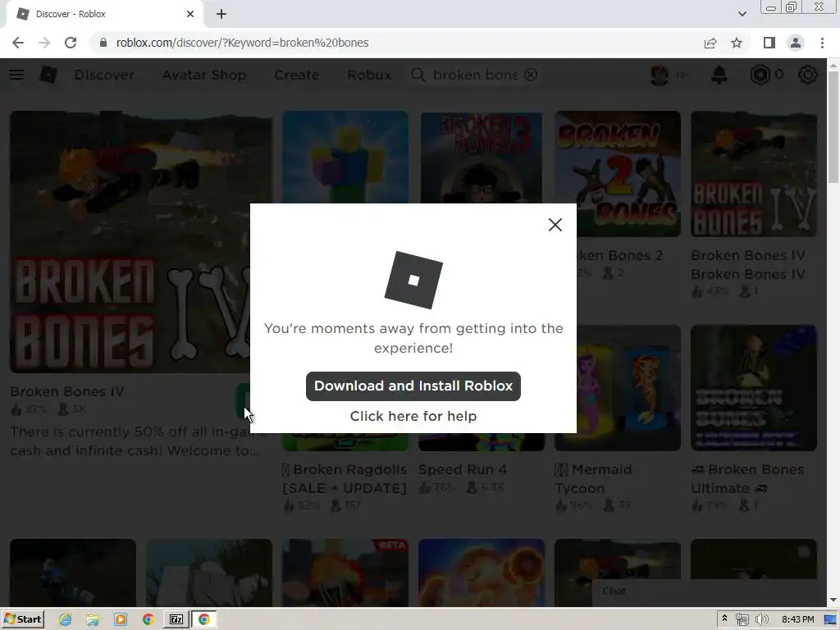Viewport: 840px width, 630px height.
Task: Open the Broken Bones Ultimate tile
Action: click(754, 388)
